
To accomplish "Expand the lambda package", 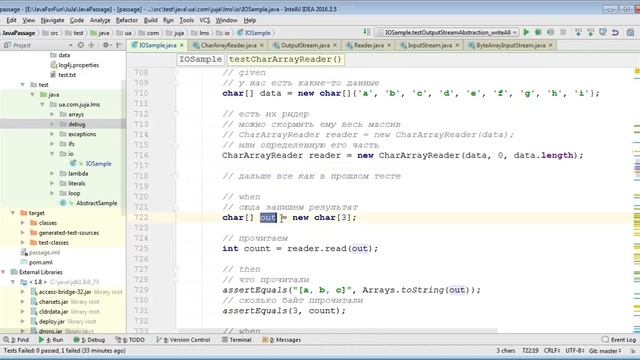I will (x=52, y=173).
